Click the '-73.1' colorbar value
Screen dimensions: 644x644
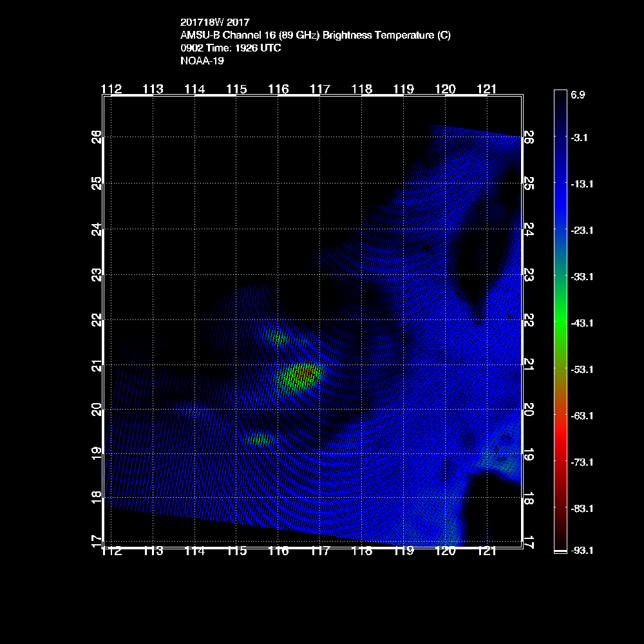pyautogui.click(x=582, y=462)
